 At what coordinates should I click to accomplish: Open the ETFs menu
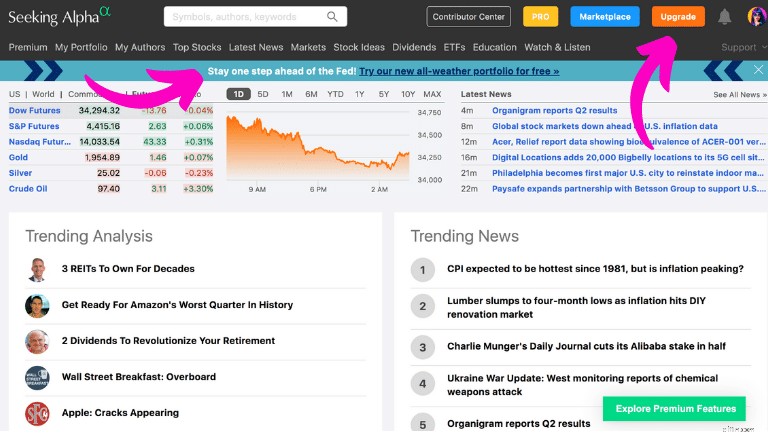pyautogui.click(x=454, y=48)
